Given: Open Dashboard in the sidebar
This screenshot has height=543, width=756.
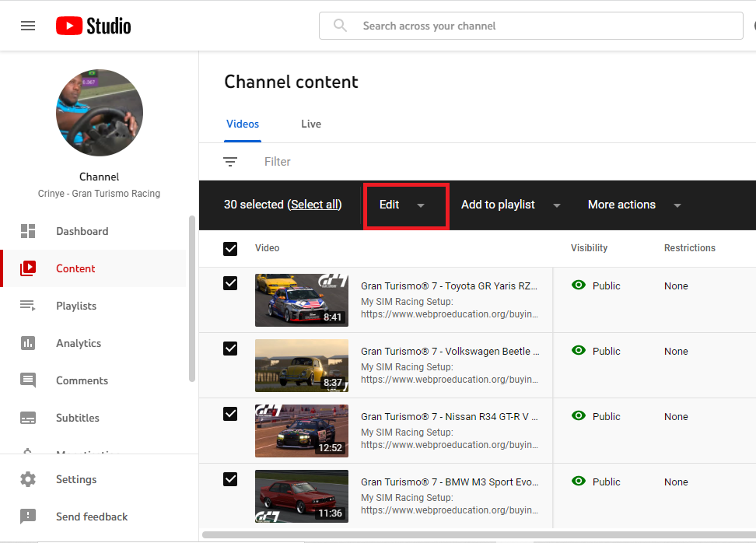Looking at the screenshot, I should (x=93, y=231).
